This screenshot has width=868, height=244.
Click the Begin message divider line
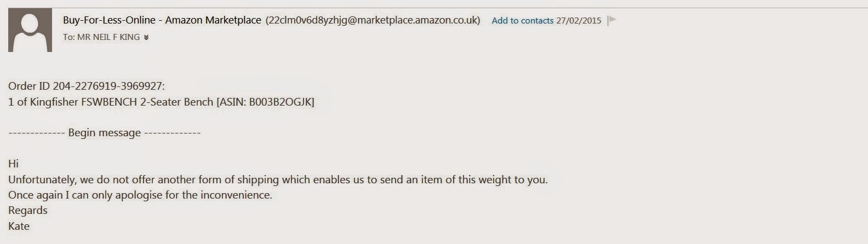pos(104,133)
